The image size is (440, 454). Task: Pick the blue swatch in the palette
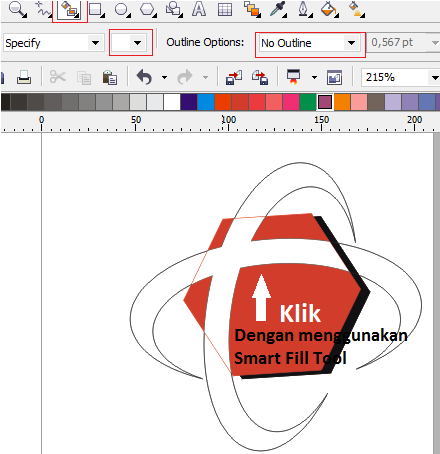point(206,102)
